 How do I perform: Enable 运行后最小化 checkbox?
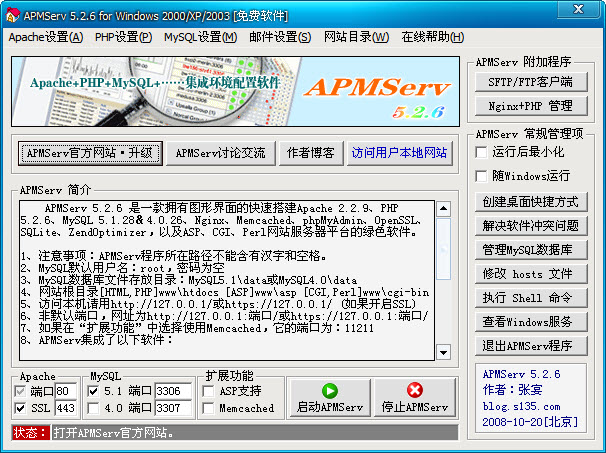pyautogui.click(x=481, y=152)
